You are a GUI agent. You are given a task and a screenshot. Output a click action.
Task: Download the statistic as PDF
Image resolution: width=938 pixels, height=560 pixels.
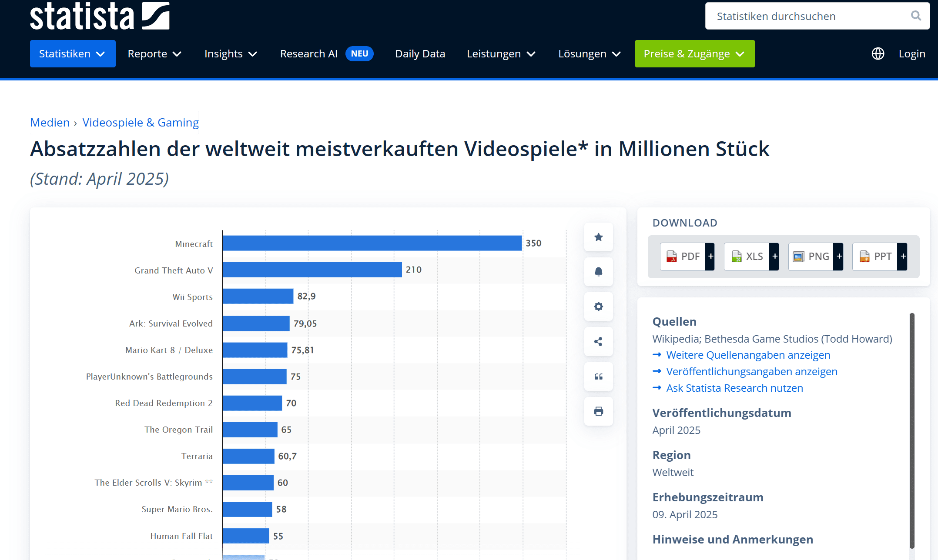pos(683,257)
